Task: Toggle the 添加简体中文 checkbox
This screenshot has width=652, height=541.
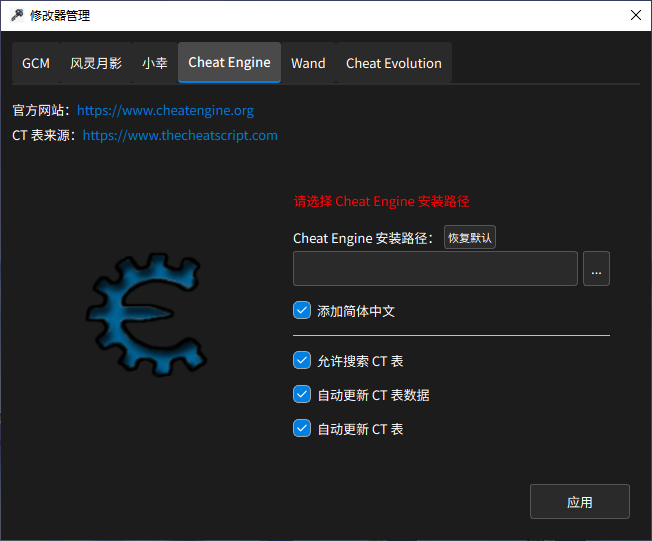Action: (x=302, y=311)
